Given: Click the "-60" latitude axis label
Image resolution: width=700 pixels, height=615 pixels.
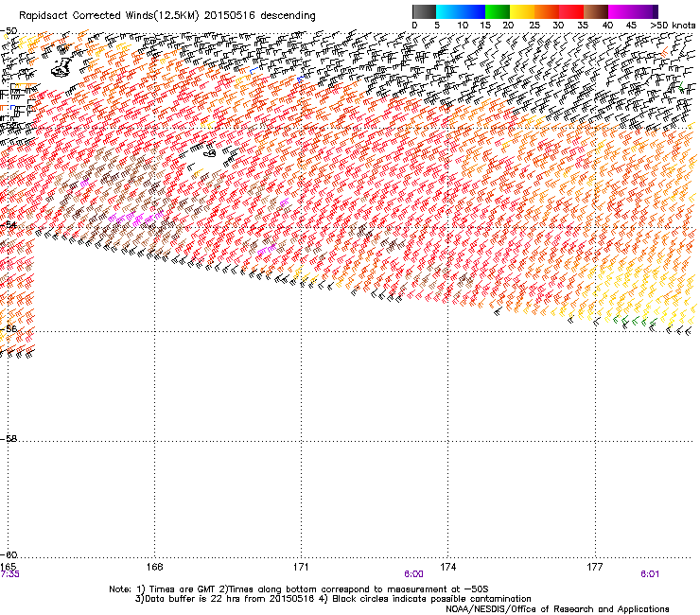Looking at the screenshot, I should [x=9, y=554].
